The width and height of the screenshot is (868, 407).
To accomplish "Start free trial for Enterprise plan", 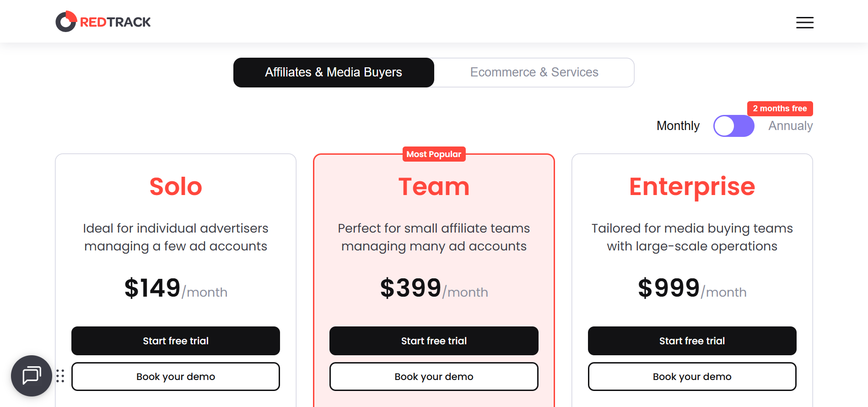I will tap(692, 341).
